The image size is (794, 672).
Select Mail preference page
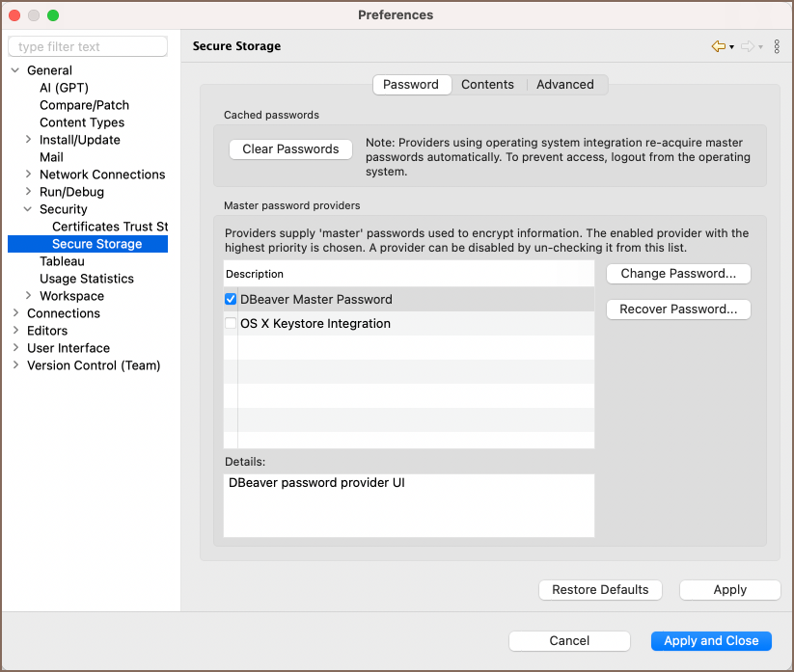coord(52,157)
